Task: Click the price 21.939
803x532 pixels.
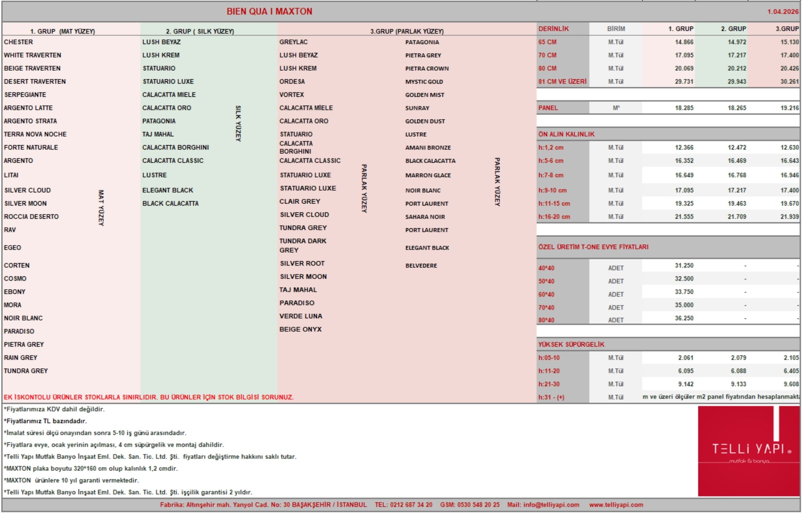Action: 790,217
